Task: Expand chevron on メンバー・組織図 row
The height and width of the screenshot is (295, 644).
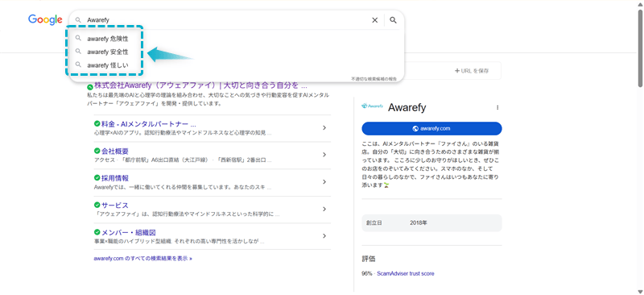Action: point(324,236)
